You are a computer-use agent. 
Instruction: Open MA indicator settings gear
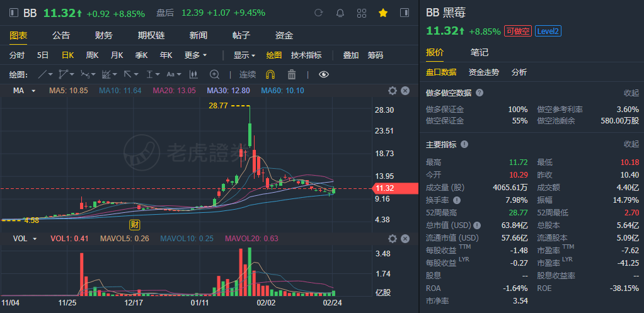(x=392, y=91)
